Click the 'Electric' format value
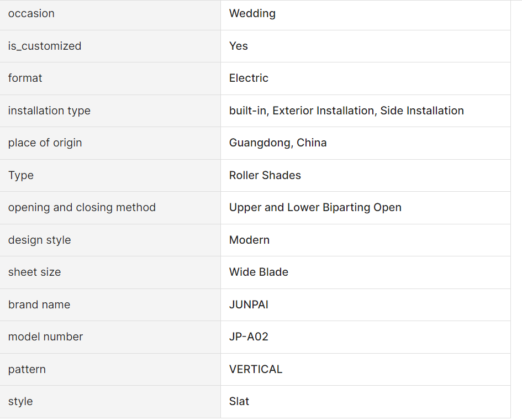 249,78
